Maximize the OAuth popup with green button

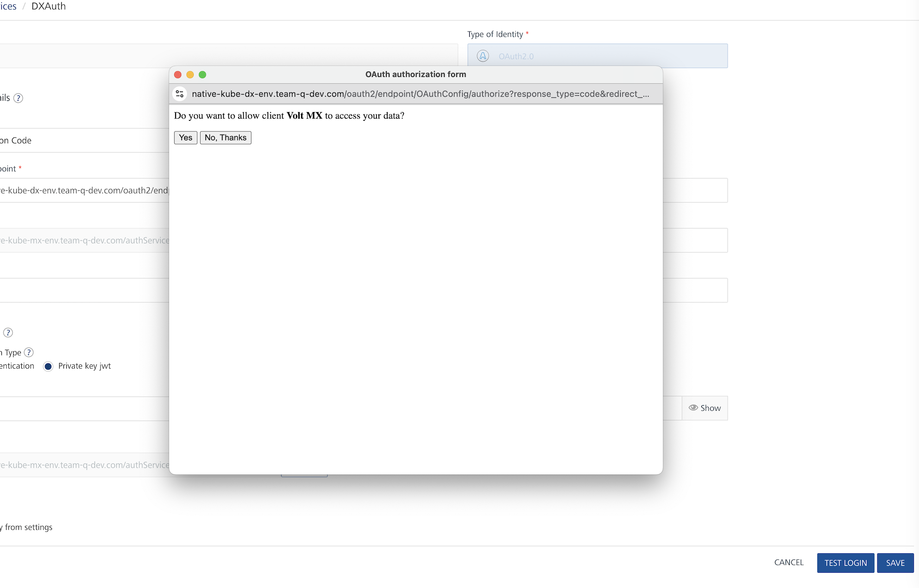point(202,75)
